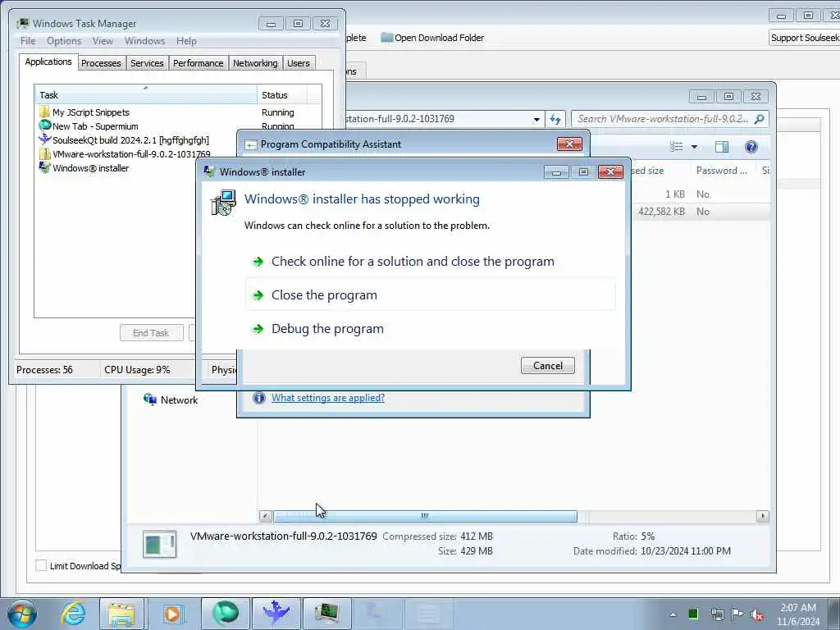Show hidden tray icons arrow
The height and width of the screenshot is (630, 840).
[673, 614]
